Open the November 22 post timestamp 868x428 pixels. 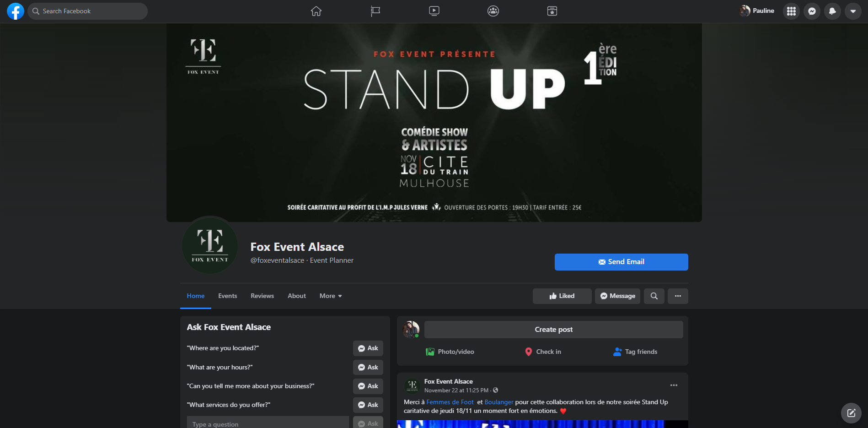[456, 390]
